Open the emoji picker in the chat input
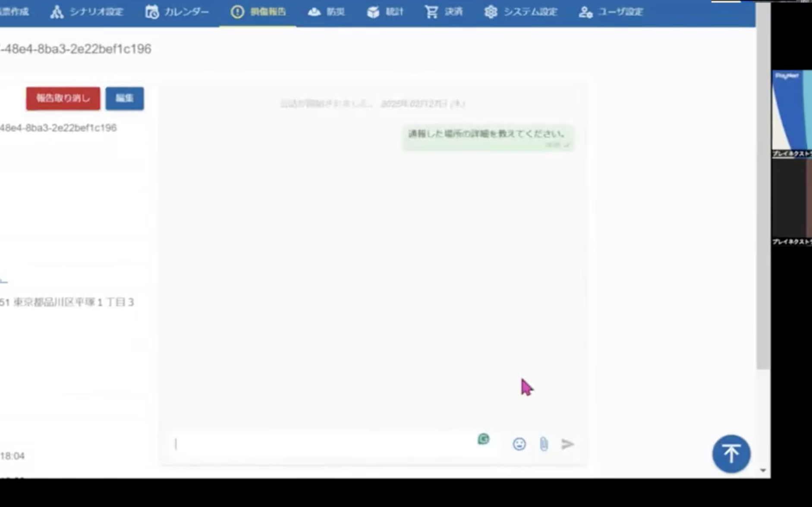The width and height of the screenshot is (812, 507). pos(520,444)
